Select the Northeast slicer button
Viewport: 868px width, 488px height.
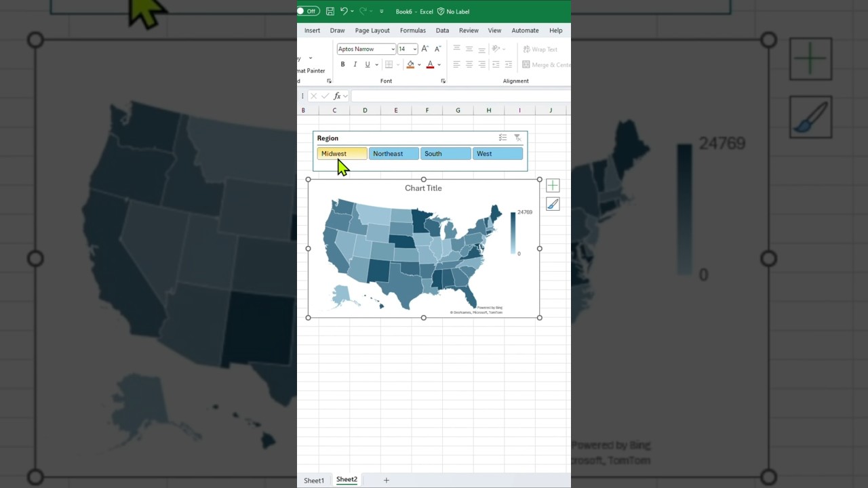393,154
